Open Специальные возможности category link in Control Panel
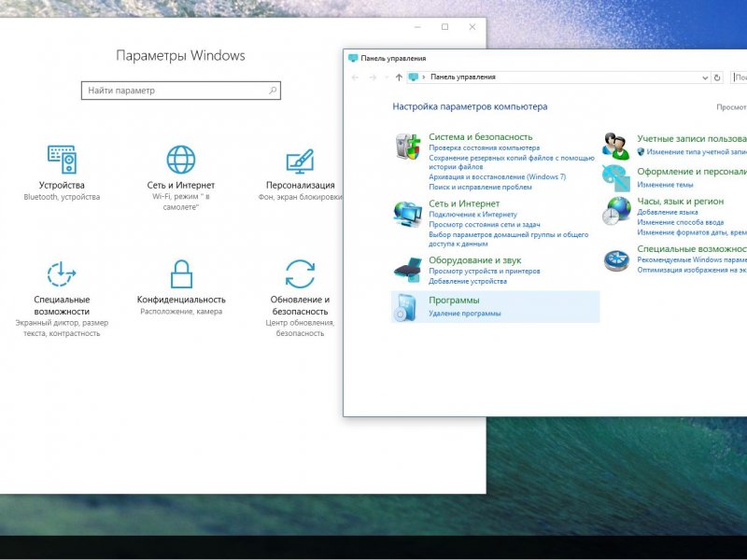The height and width of the screenshot is (560, 747). tap(692, 249)
